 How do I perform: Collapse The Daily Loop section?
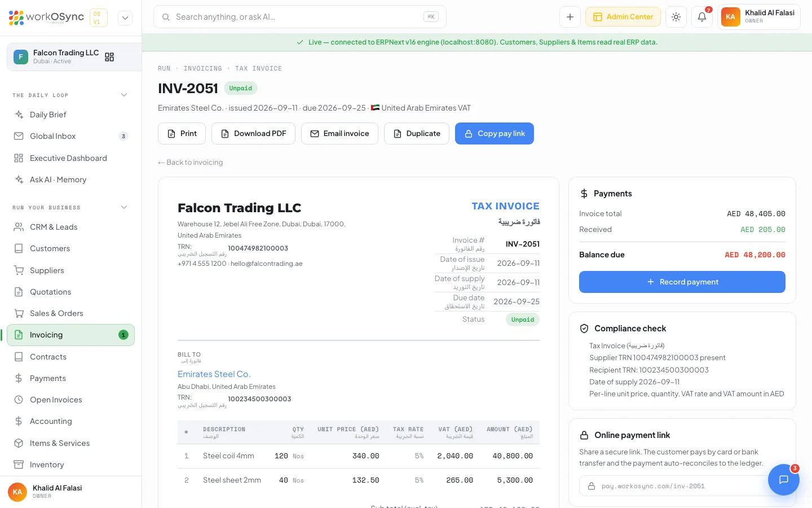[x=124, y=95]
